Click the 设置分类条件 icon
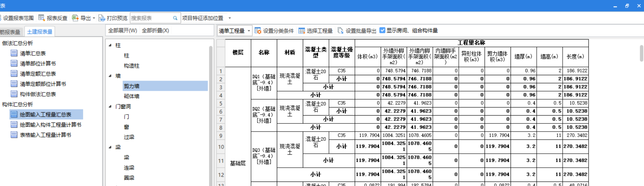 (258, 31)
